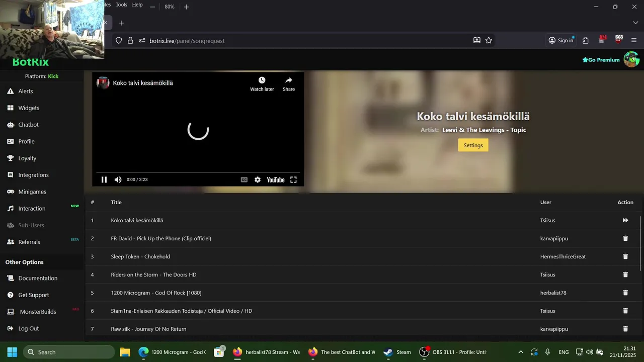Open the Referrals page
Viewport: 644px width, 362px height.
click(29, 242)
